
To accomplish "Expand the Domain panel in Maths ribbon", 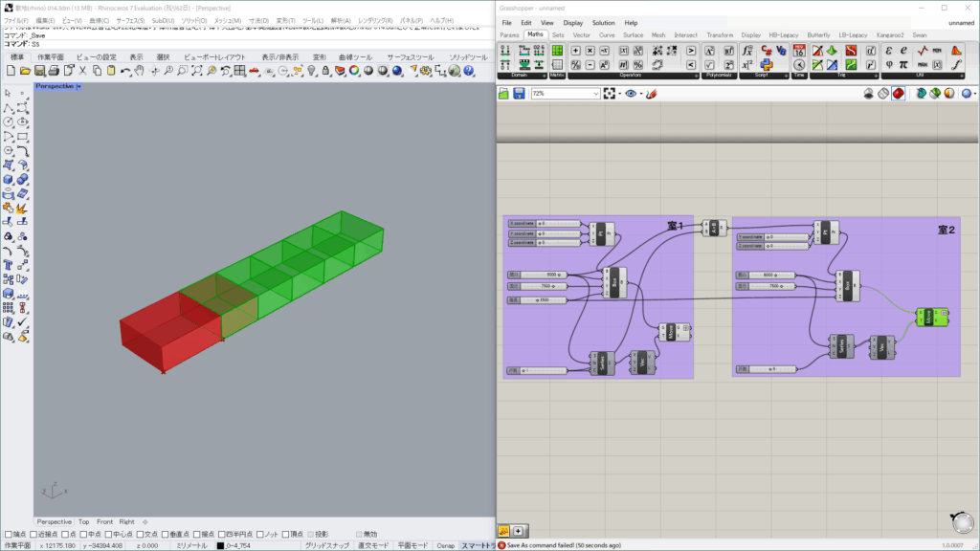I will 545,75.
